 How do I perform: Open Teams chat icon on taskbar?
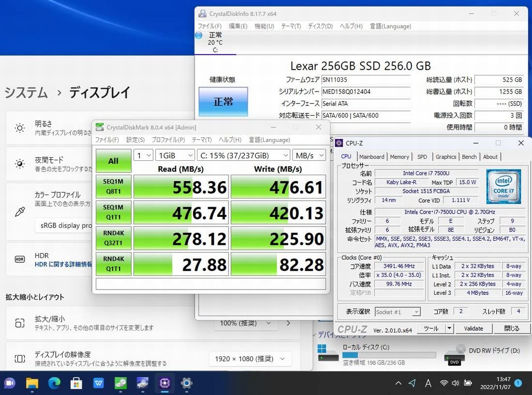click(10, 383)
